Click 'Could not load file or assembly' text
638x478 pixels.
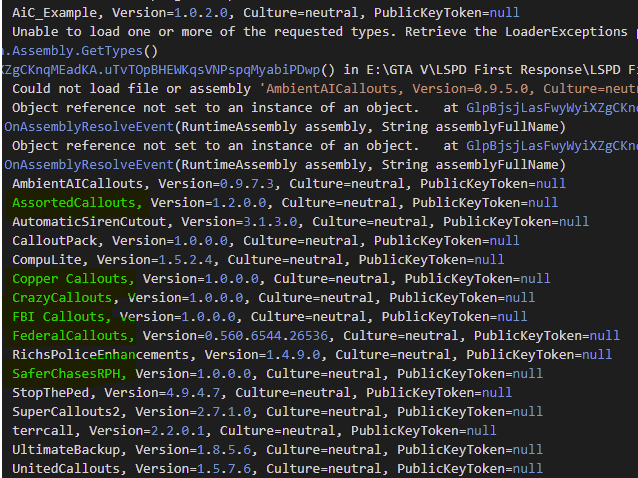point(131,89)
